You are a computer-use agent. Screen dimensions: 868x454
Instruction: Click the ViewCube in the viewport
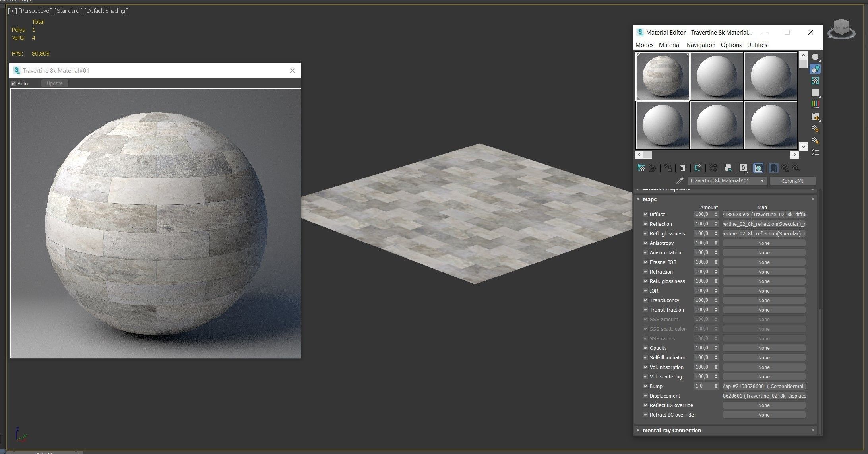click(x=841, y=29)
